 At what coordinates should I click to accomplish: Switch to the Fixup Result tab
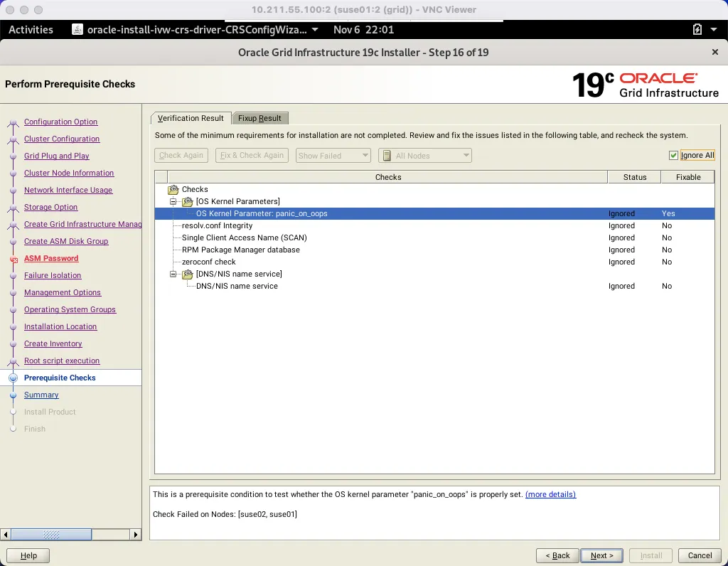click(x=259, y=118)
